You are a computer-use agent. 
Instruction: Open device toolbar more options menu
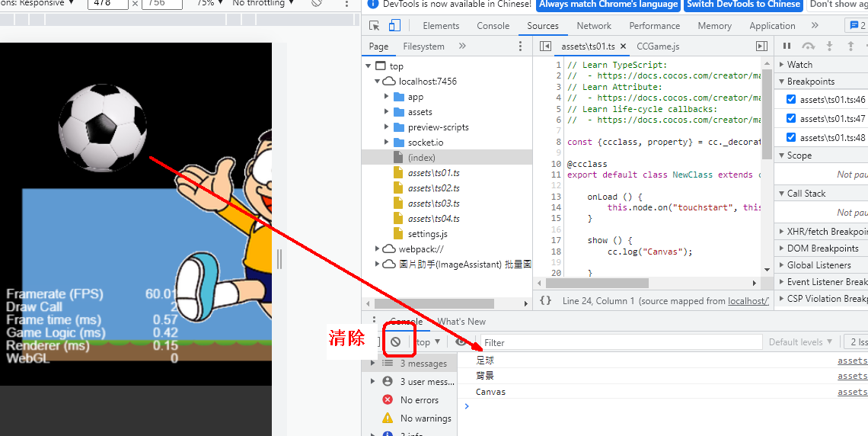click(x=346, y=3)
